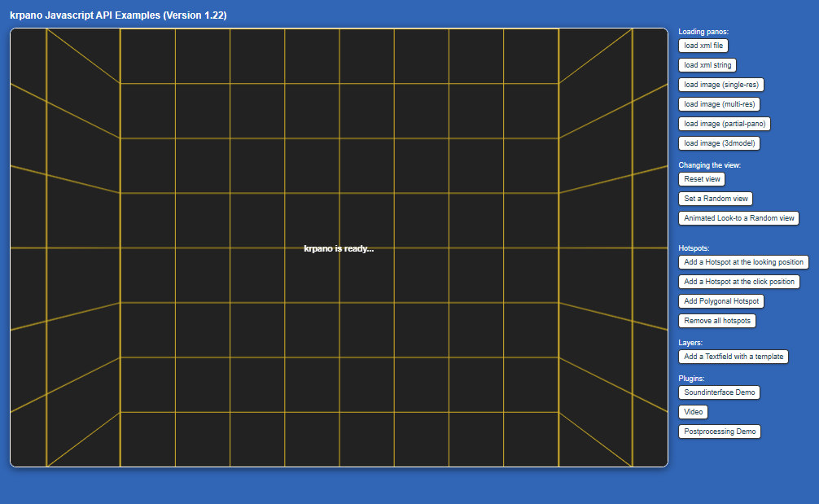Open the Postprocessing Demo
This screenshot has width=819, height=504.
tap(720, 432)
